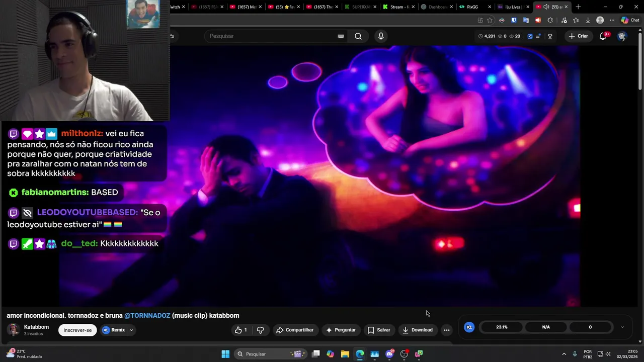The height and width of the screenshot is (362, 644).
Task: Click the YouTube search magnifier icon
Action: 358,36
